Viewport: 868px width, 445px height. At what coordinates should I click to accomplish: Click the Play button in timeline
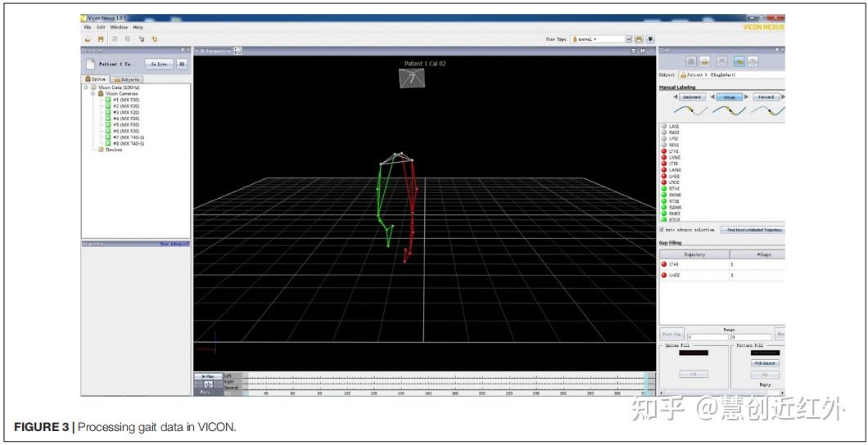[208, 376]
